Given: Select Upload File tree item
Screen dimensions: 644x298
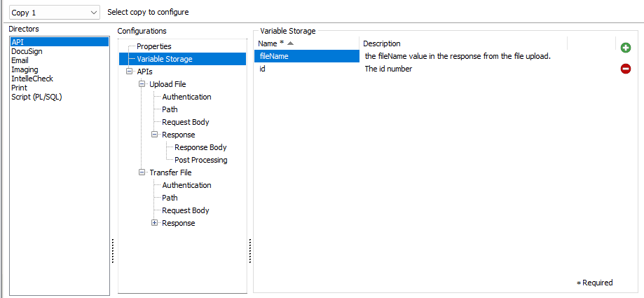Looking at the screenshot, I should [x=167, y=84].
